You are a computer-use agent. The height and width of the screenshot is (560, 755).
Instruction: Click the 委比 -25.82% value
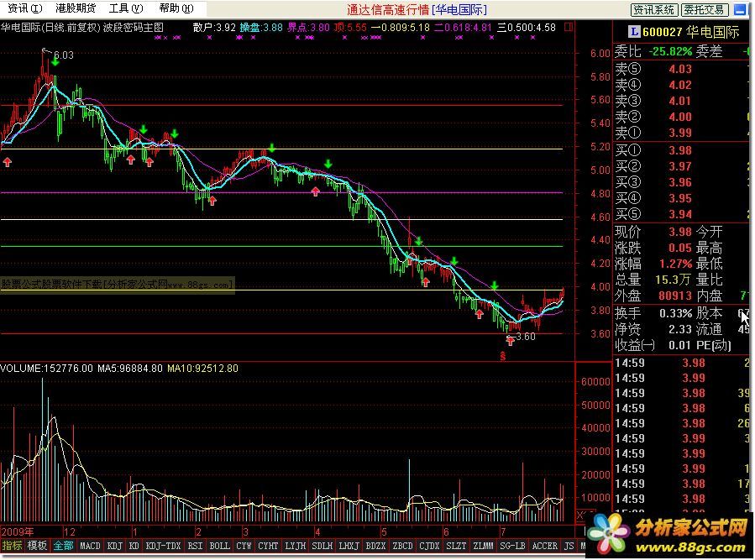tap(670, 51)
